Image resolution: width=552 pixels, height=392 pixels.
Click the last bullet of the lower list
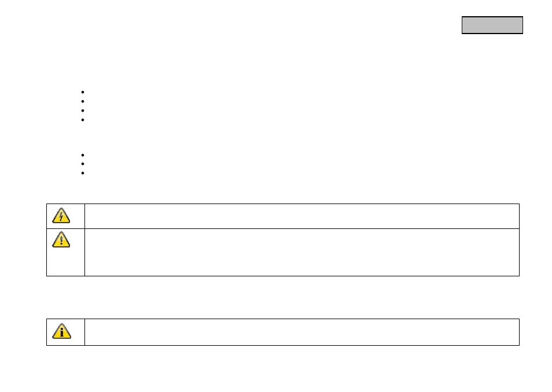click(x=83, y=173)
